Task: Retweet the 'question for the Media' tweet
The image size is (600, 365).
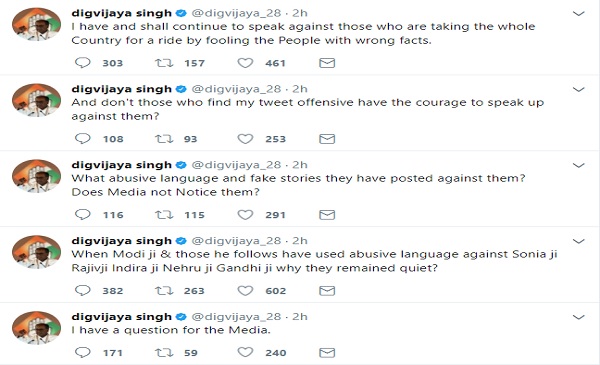Action: coord(164,352)
